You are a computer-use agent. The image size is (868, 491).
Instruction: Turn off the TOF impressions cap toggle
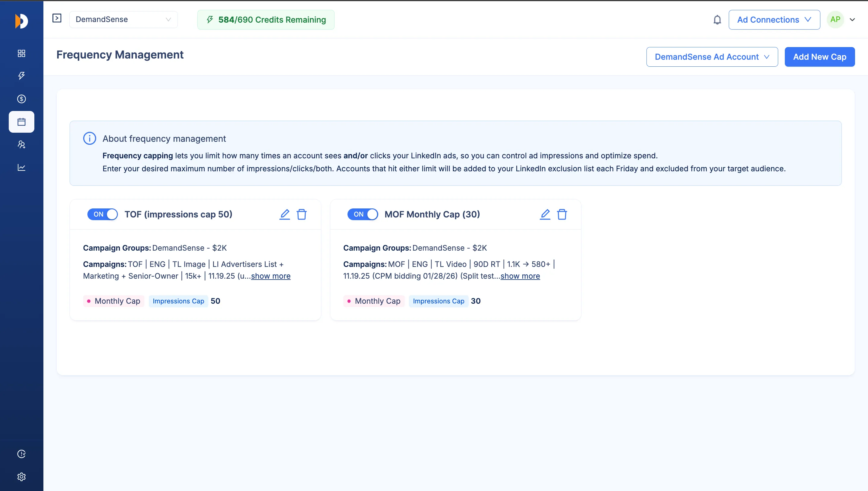102,214
